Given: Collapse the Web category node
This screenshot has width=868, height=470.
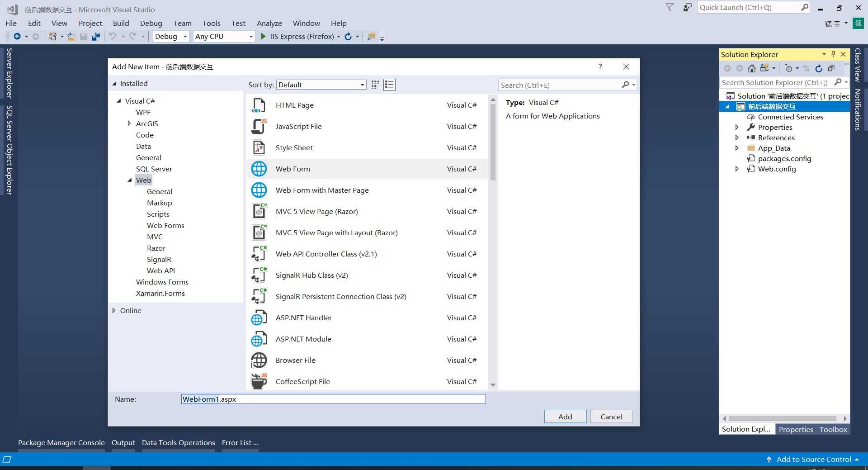Looking at the screenshot, I should [x=130, y=180].
